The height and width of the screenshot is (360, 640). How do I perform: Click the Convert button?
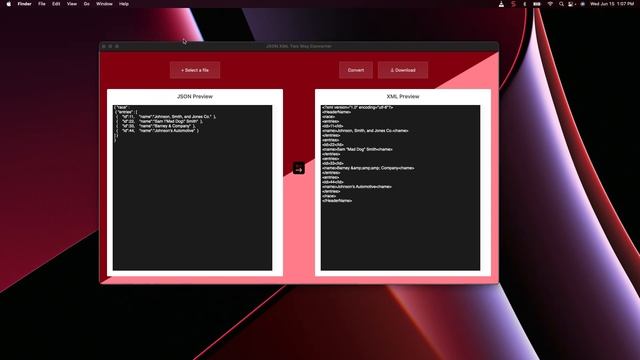(x=356, y=70)
